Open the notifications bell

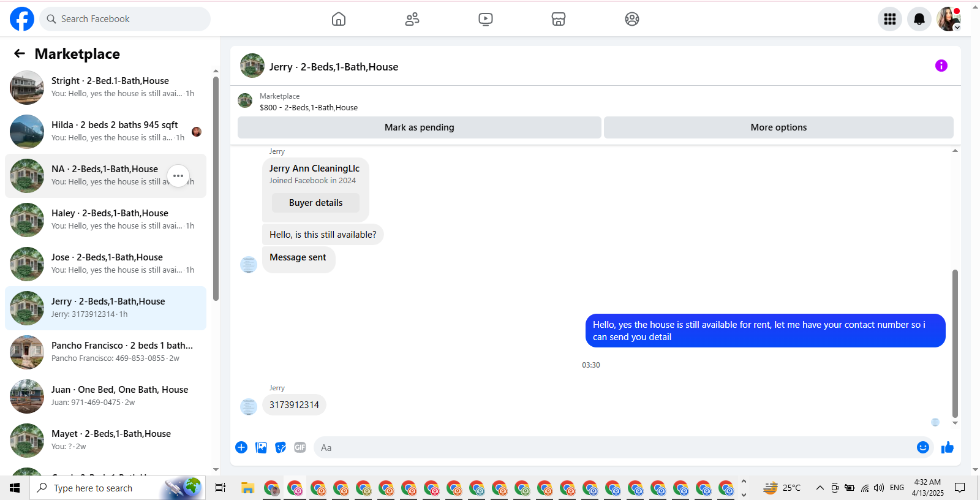click(x=919, y=19)
